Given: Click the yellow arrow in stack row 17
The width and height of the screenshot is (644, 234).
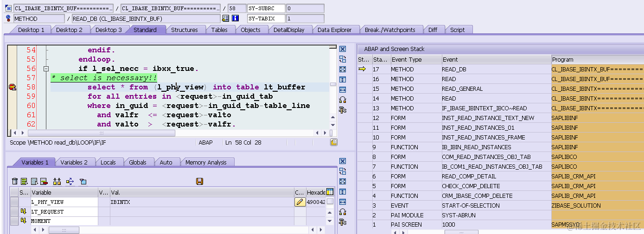Looking at the screenshot, I should coord(362,69).
